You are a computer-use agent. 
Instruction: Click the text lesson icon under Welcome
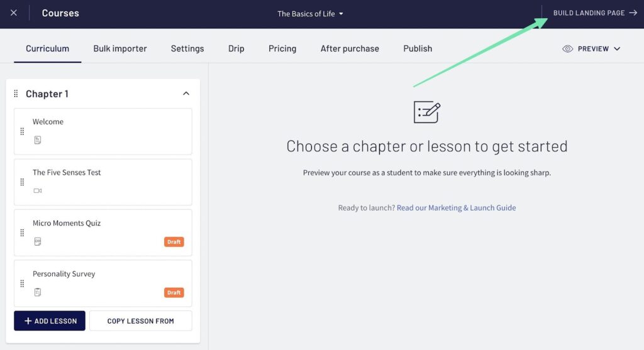coord(38,140)
